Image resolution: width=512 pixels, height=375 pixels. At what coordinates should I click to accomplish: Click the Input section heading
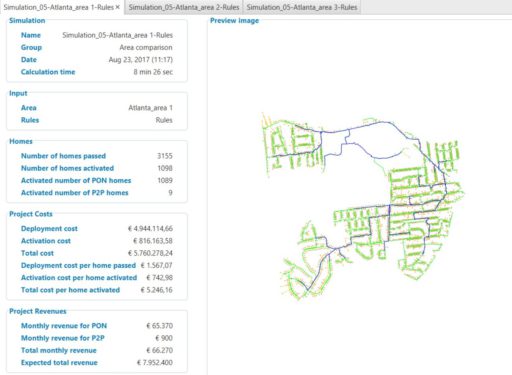[18, 93]
